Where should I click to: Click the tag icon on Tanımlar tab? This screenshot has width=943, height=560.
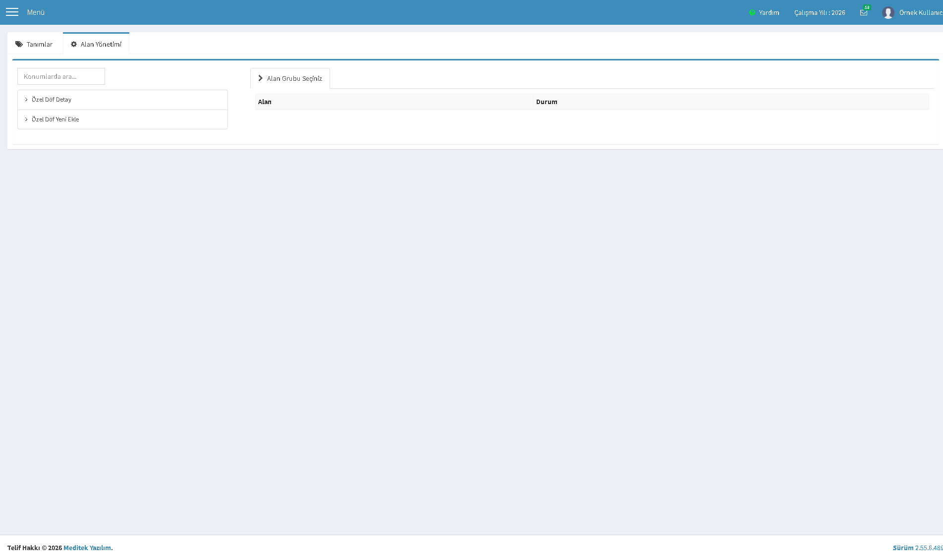[x=19, y=44]
